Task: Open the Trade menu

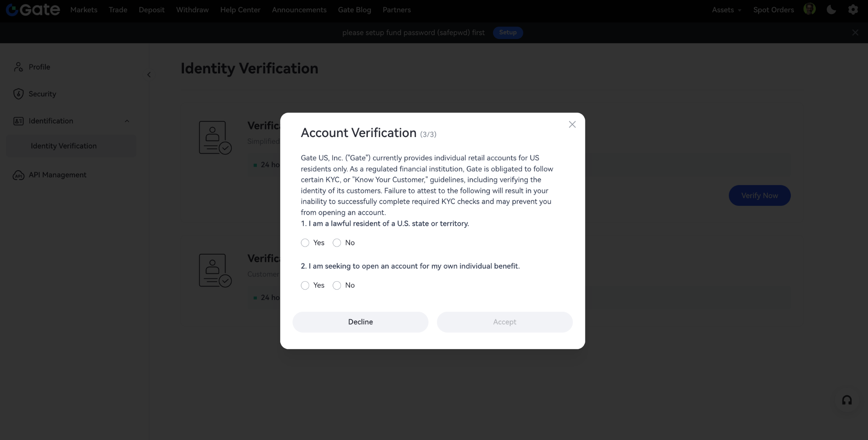Action: click(x=118, y=10)
